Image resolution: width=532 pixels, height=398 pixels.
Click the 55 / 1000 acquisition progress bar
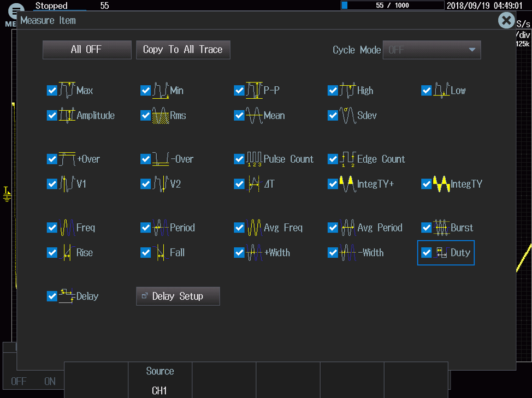[x=393, y=5]
